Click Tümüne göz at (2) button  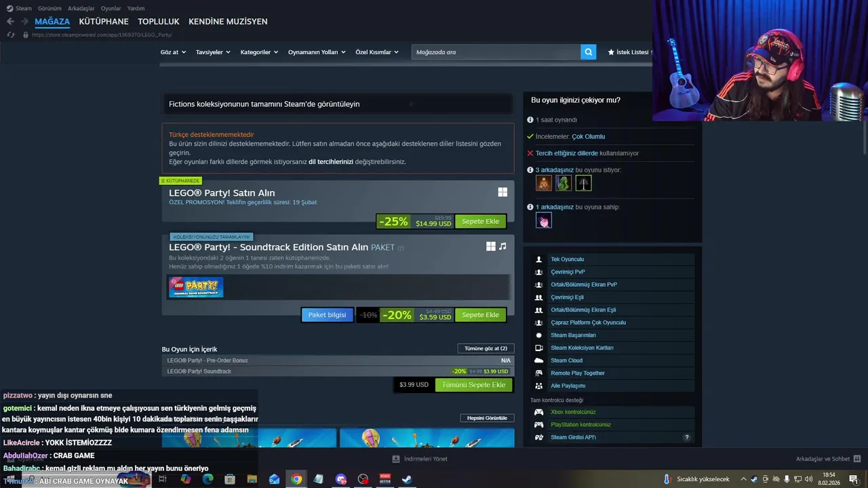(486, 348)
